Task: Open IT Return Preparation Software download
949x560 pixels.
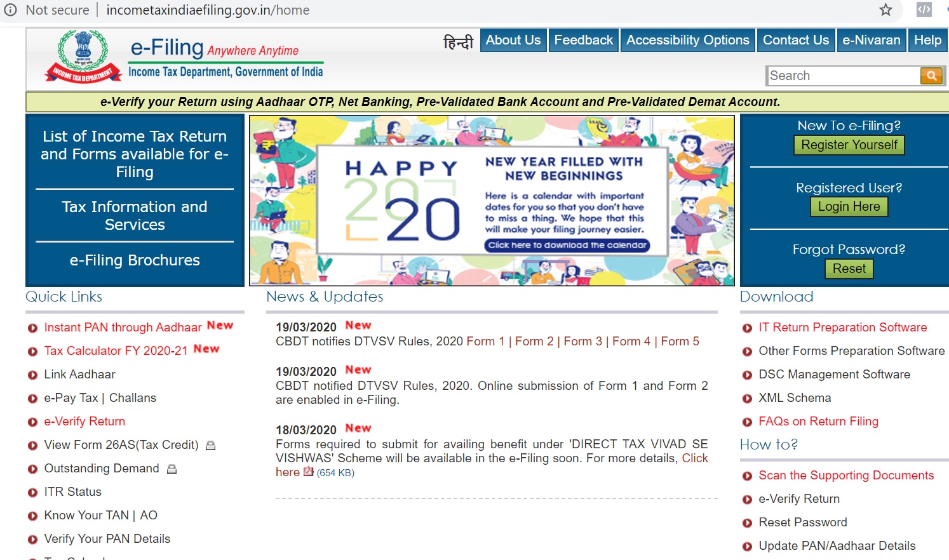Action: click(x=843, y=327)
